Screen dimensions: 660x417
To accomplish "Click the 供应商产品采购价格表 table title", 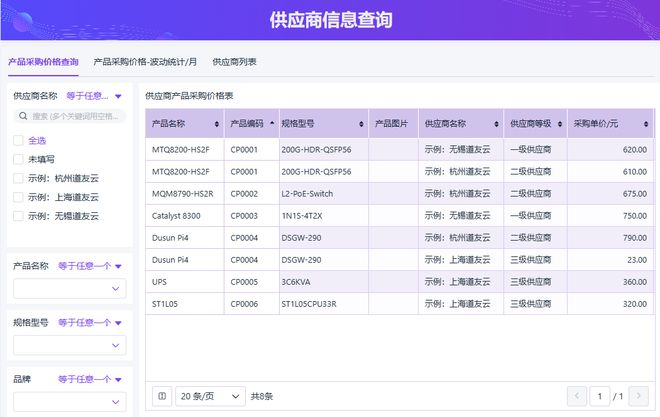I will (189, 96).
